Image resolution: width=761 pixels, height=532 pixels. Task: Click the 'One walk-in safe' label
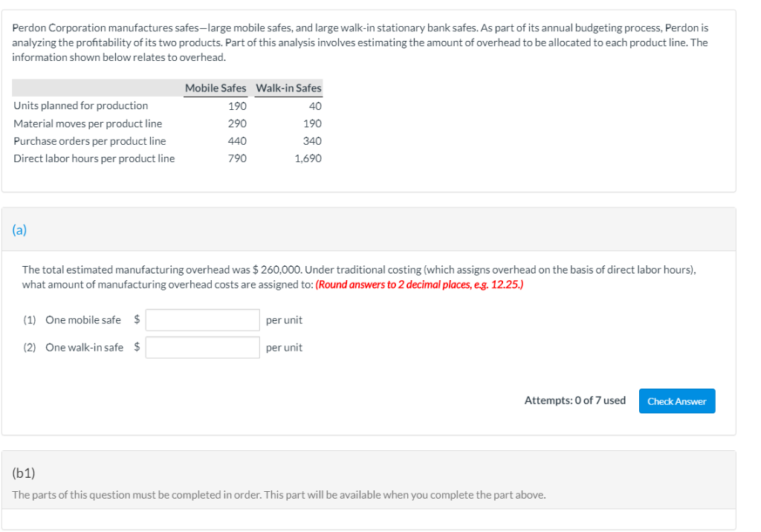[x=85, y=348]
